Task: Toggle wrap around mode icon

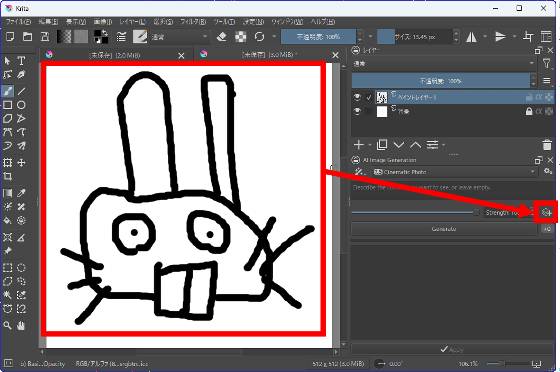Action: pos(528,36)
